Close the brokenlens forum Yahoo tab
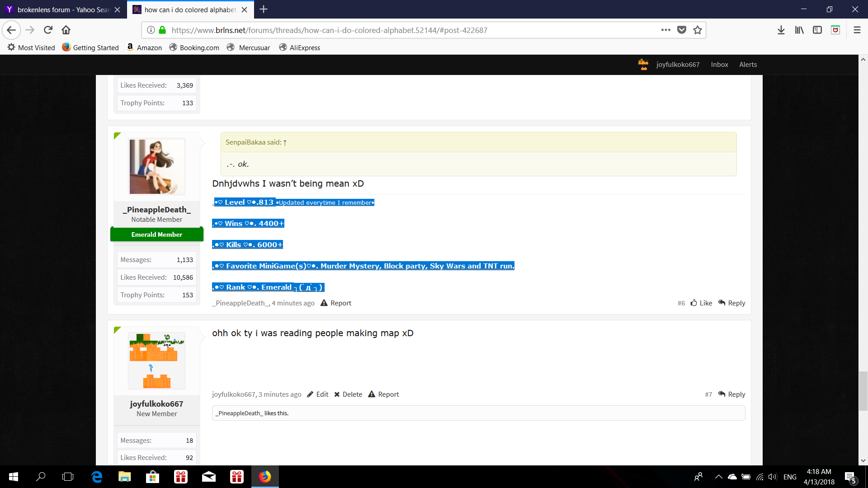 117,9
